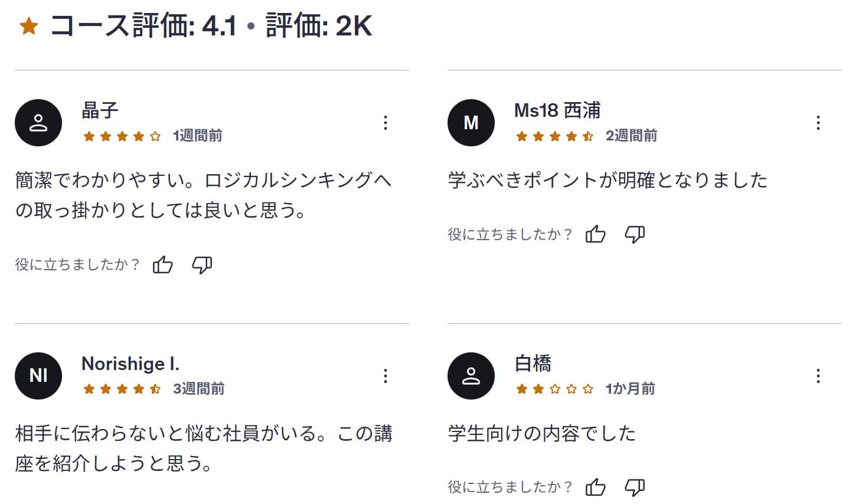
Task: Click Ms18 西浦's M avatar
Action: [x=471, y=122]
